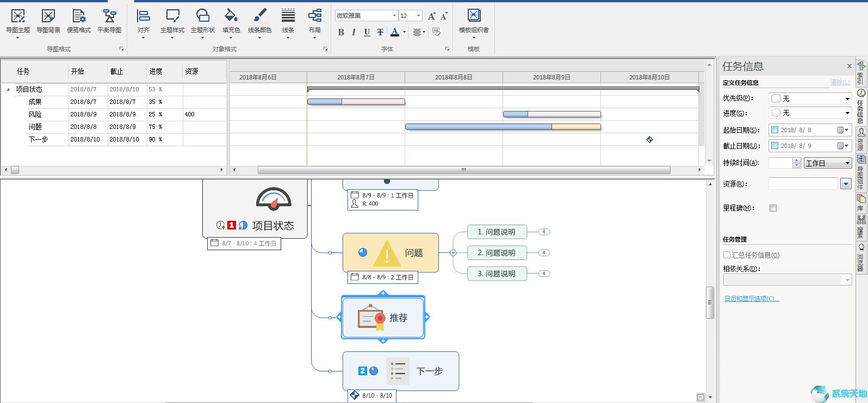Switch to the 搜索 search side tab
The width and height of the screenshot is (868, 403).
tap(861, 227)
